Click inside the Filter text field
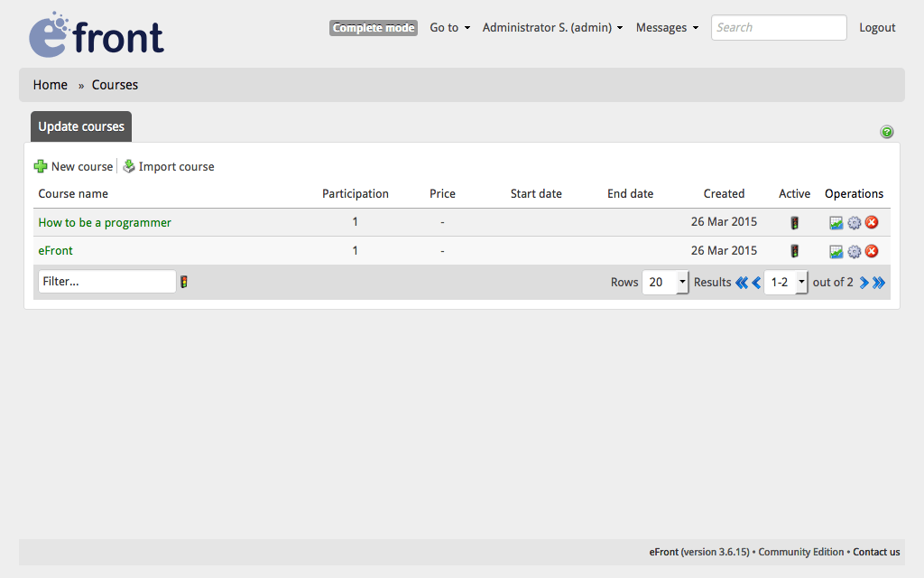The height and width of the screenshot is (578, 924). click(x=106, y=281)
